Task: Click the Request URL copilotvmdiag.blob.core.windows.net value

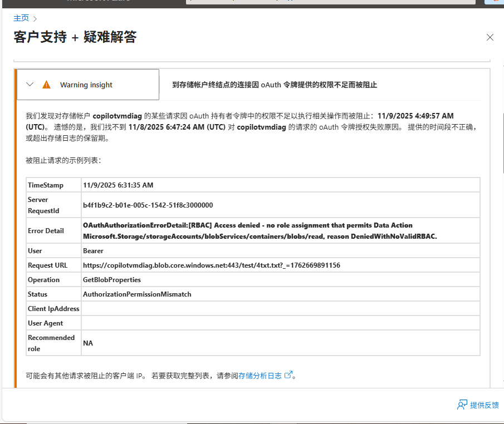Action: click(212, 265)
